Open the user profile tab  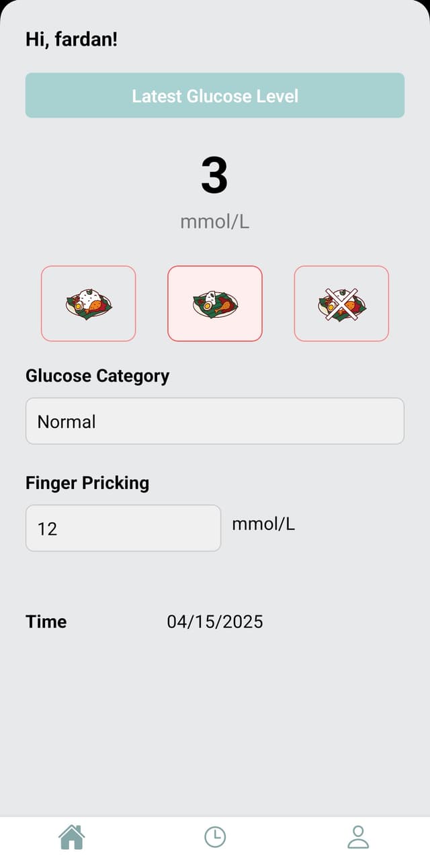coord(358,837)
